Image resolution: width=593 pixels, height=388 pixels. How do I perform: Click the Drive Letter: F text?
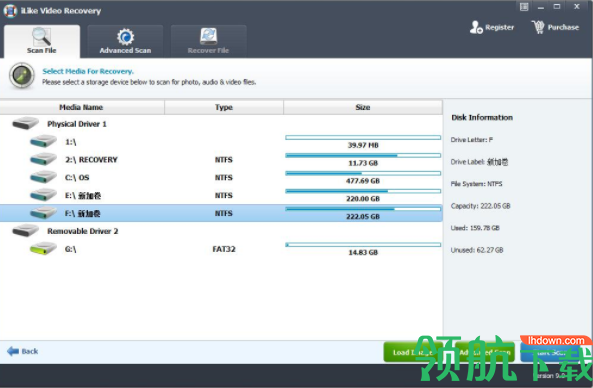pos(472,140)
